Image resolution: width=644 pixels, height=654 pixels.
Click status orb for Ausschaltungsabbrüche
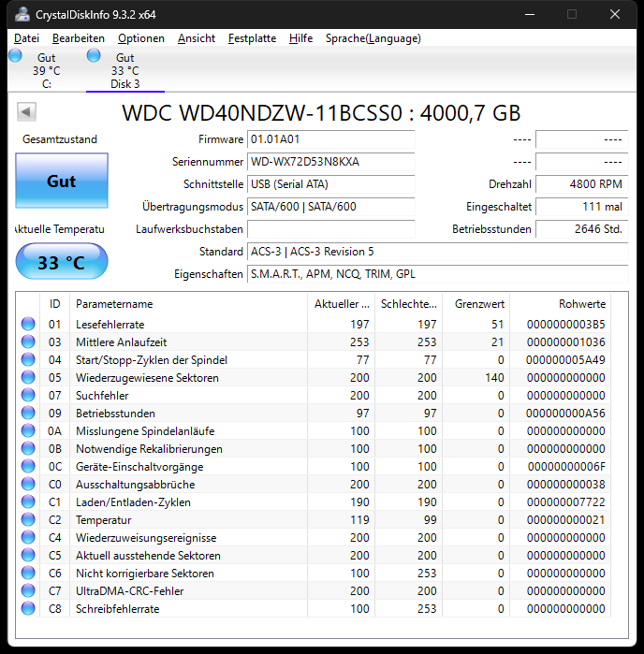point(28,485)
